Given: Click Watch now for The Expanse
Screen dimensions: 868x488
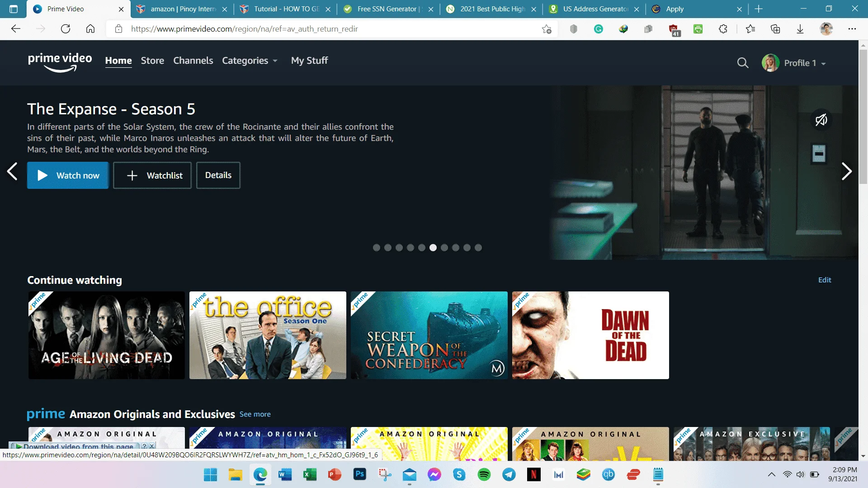Looking at the screenshot, I should pos(68,175).
